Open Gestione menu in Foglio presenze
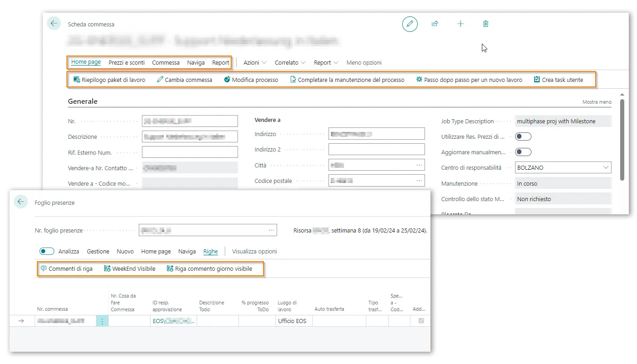637x364 pixels. pos(98,251)
